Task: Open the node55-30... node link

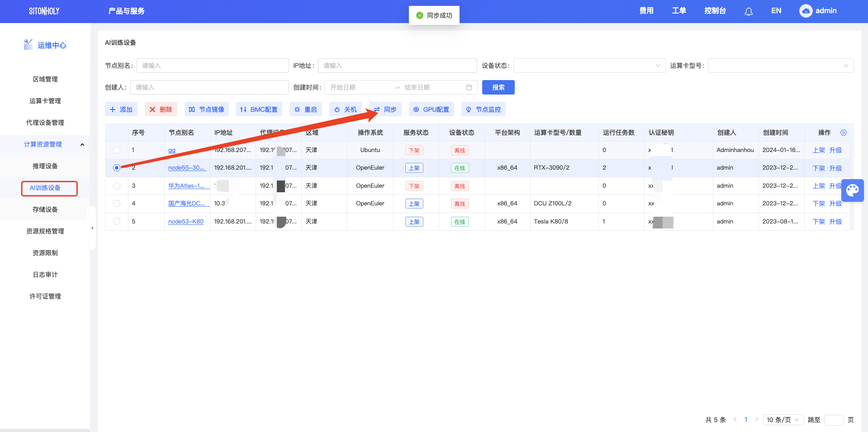Action: coord(186,168)
